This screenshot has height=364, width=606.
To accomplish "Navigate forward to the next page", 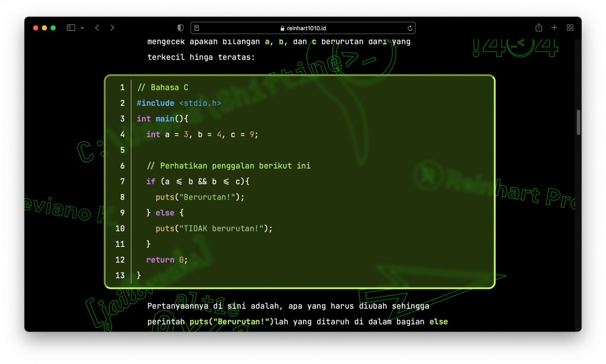I will 112,27.
